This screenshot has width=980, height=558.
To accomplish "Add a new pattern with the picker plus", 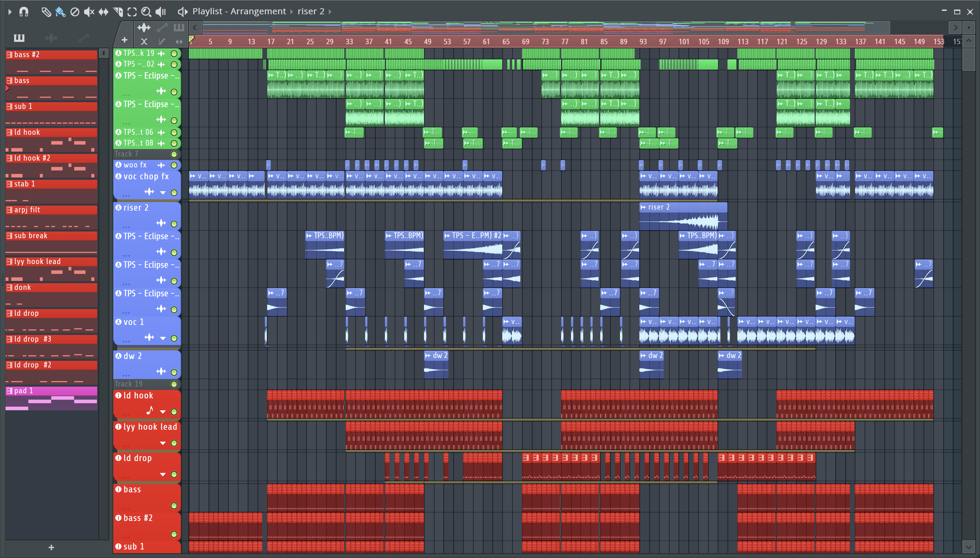I will click(51, 547).
